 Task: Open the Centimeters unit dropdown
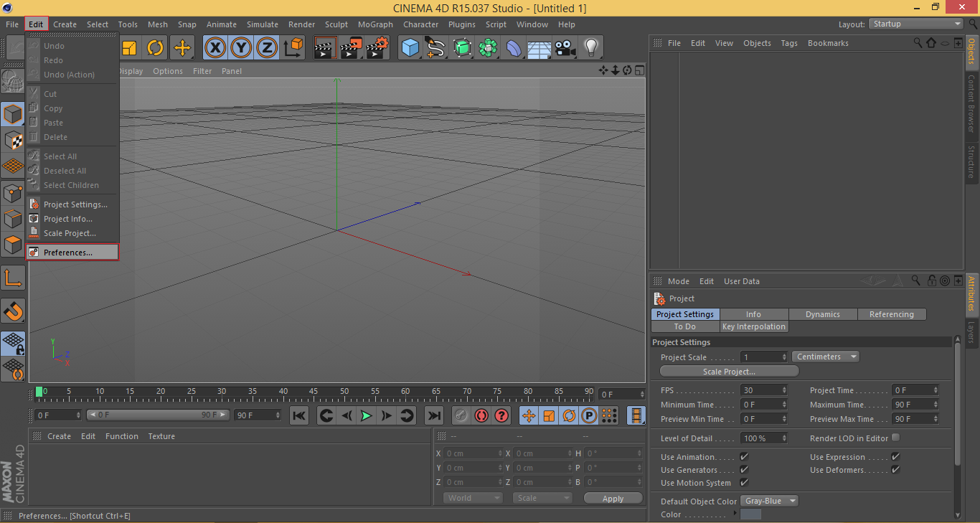826,357
